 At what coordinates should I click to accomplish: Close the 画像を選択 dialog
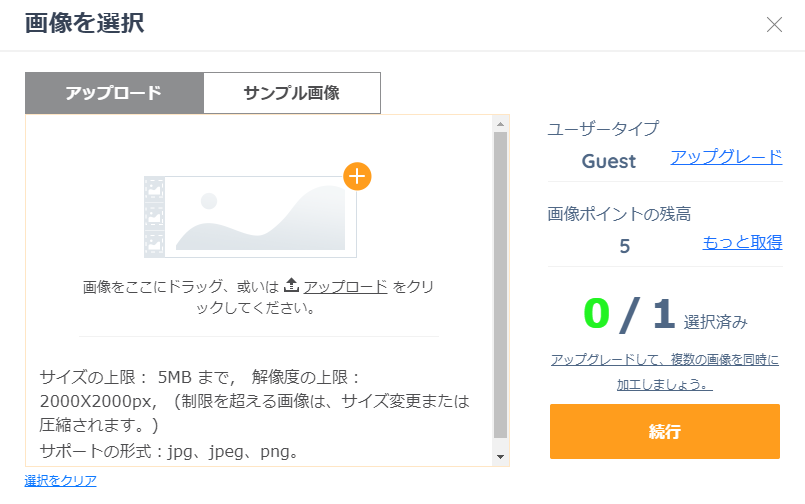(774, 25)
